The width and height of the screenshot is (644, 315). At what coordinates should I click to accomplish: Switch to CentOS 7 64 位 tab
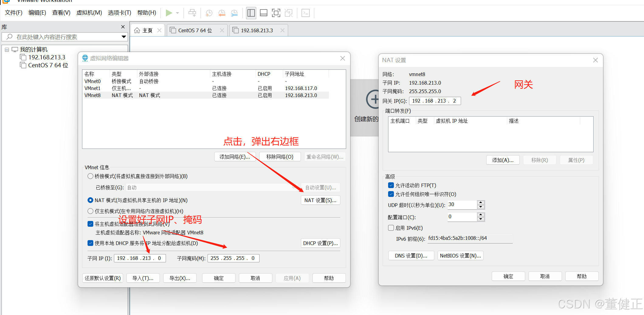click(x=195, y=30)
